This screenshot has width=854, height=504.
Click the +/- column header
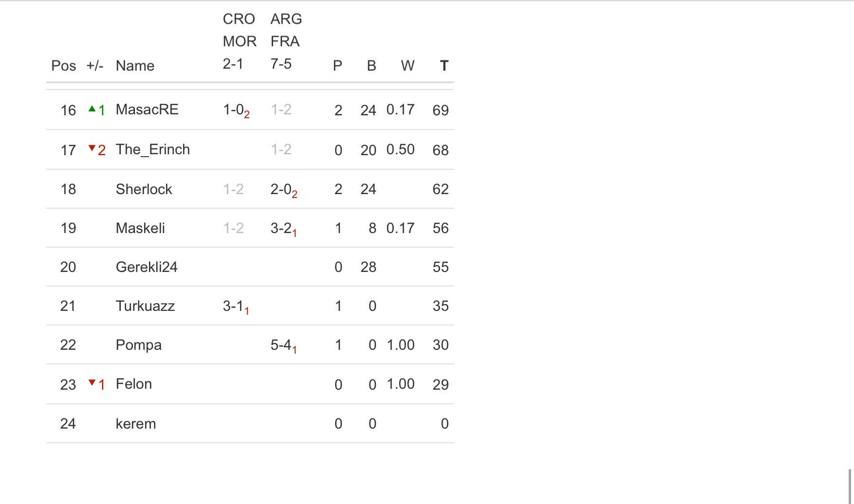click(x=95, y=66)
